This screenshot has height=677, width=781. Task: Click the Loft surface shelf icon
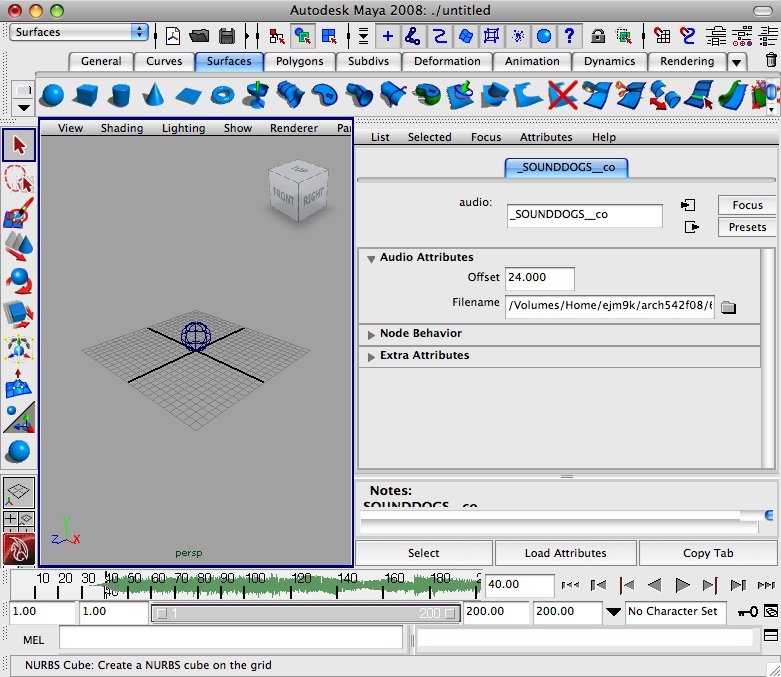tap(290, 95)
